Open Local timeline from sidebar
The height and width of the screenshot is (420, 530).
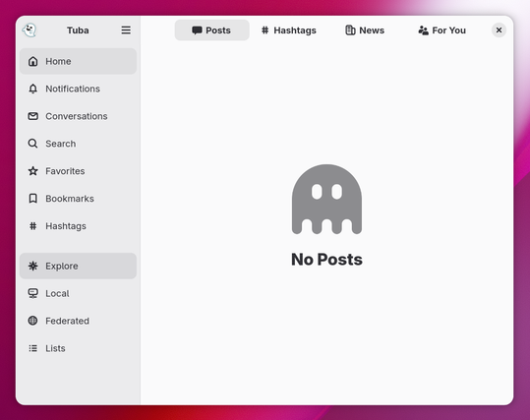[x=78, y=293]
